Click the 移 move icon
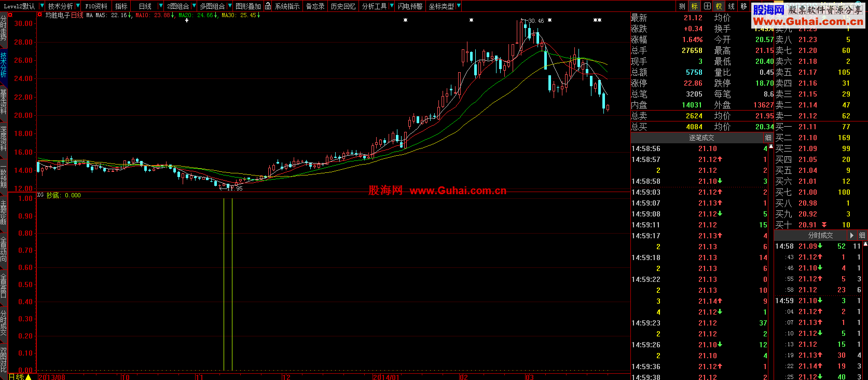This screenshot has width=868, height=380. click(x=744, y=6)
